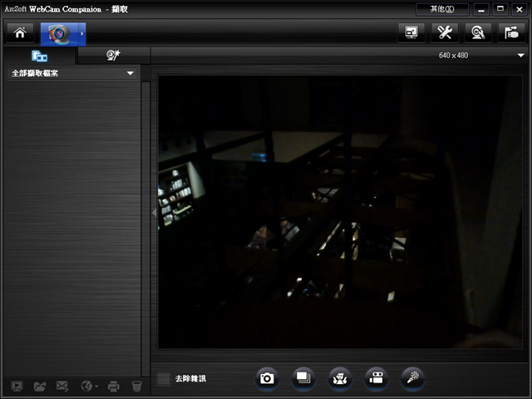Minimize the WebCam Companion window
Viewport: 532px width, 399px height.
pos(481,9)
